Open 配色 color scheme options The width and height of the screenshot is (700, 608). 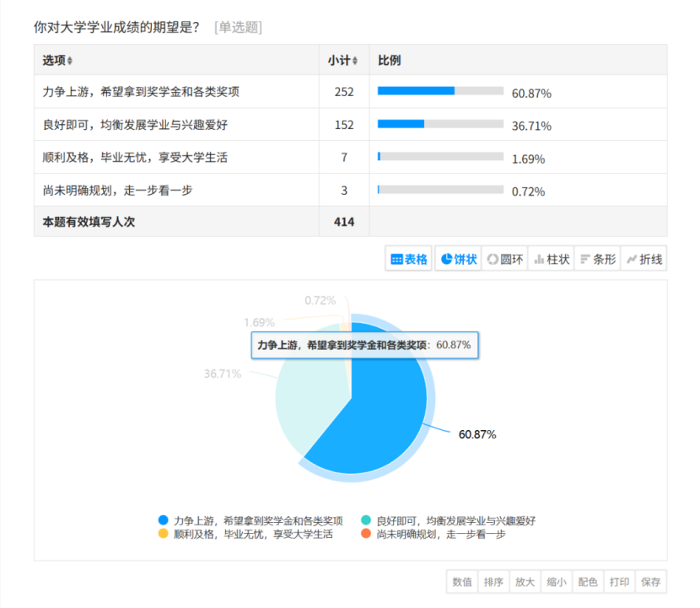588,582
